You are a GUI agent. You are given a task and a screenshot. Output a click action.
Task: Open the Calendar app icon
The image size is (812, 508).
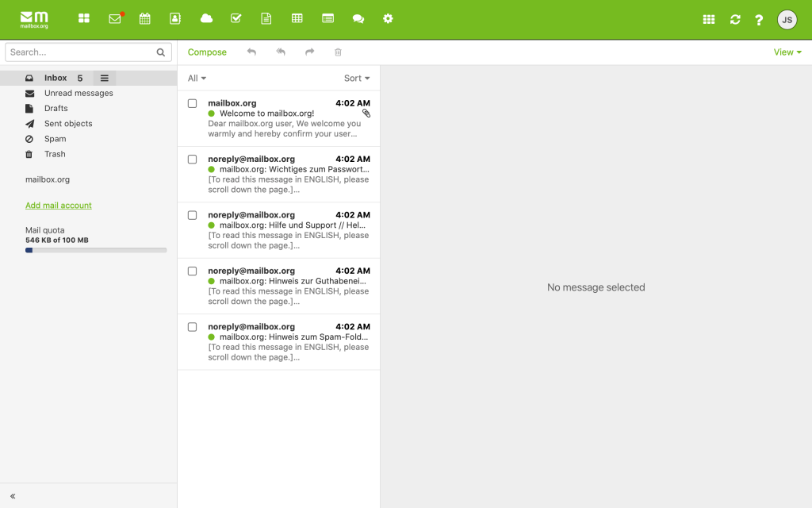(145, 19)
